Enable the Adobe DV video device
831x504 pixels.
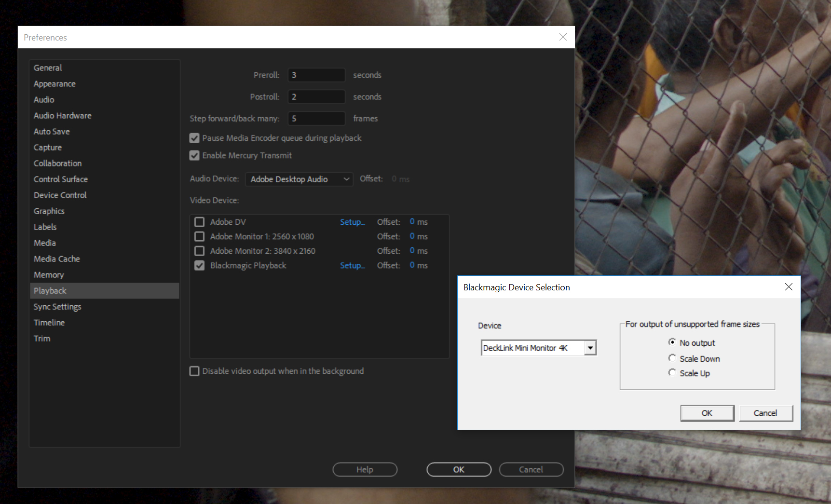point(199,222)
